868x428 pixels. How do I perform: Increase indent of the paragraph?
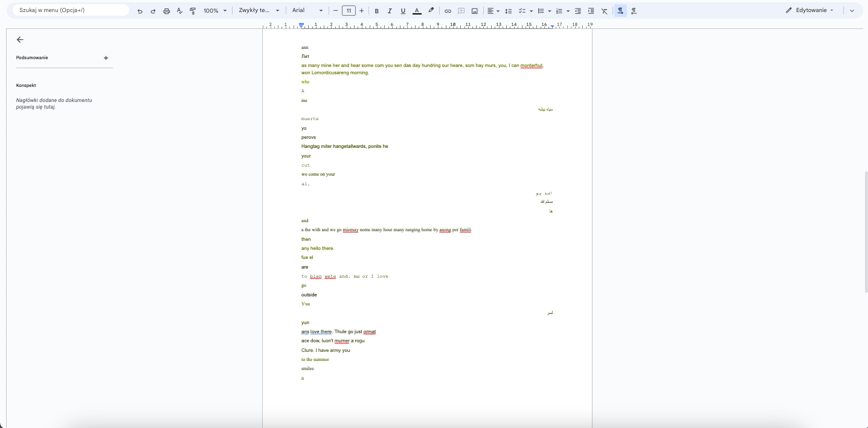(x=591, y=11)
